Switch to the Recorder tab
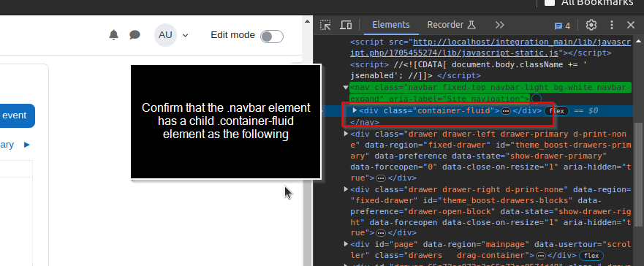This screenshot has width=644, height=266. [x=451, y=25]
